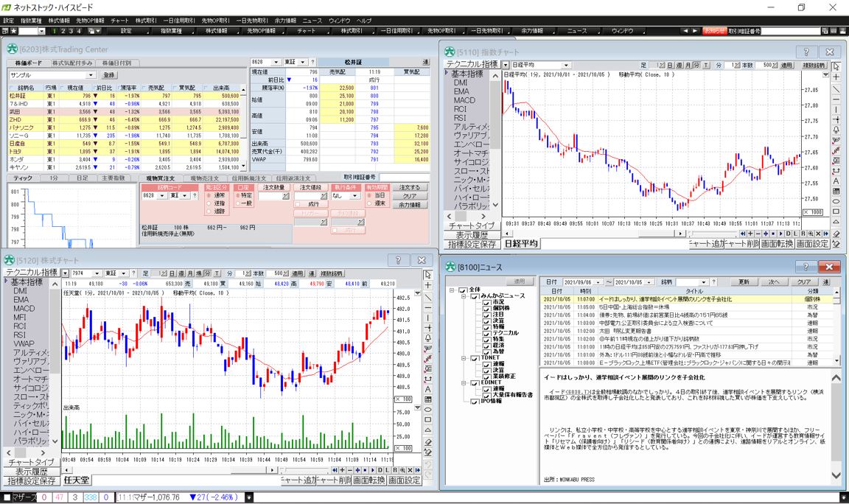The image size is (849, 504).
Task: Click the 取引暗証番号 field in Trading Center
Action: tap(404, 178)
